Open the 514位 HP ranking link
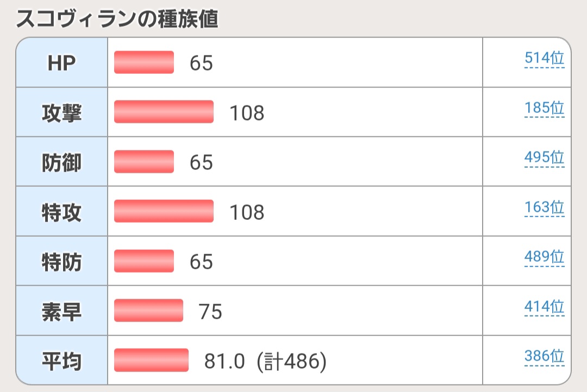 [544, 58]
